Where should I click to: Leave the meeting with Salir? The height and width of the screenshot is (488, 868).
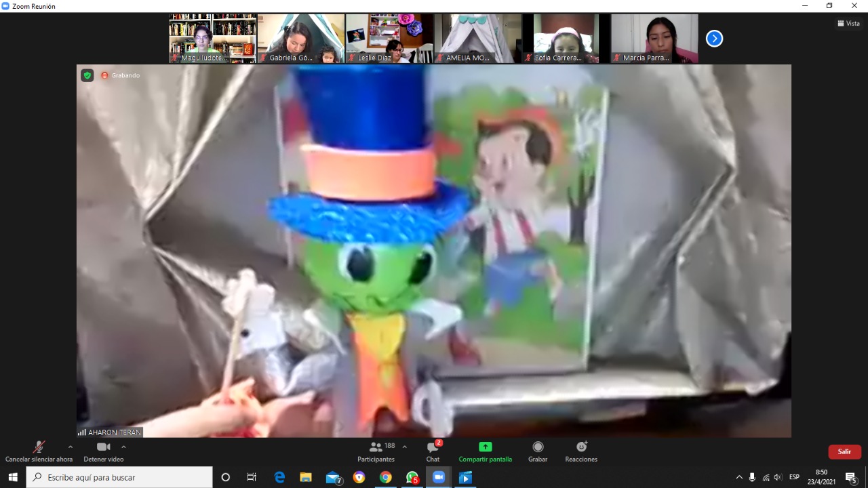[x=844, y=452]
